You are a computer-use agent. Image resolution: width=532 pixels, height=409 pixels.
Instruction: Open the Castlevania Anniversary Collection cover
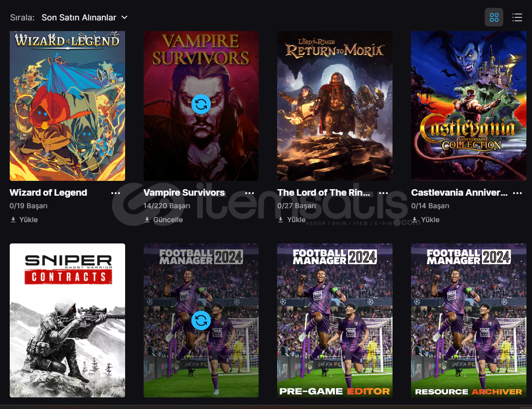(469, 106)
